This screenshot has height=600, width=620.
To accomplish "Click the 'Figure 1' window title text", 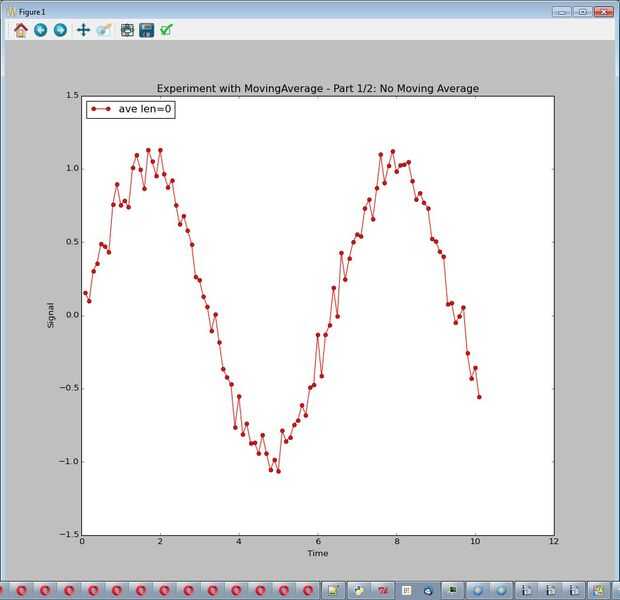I will pos(32,12).
